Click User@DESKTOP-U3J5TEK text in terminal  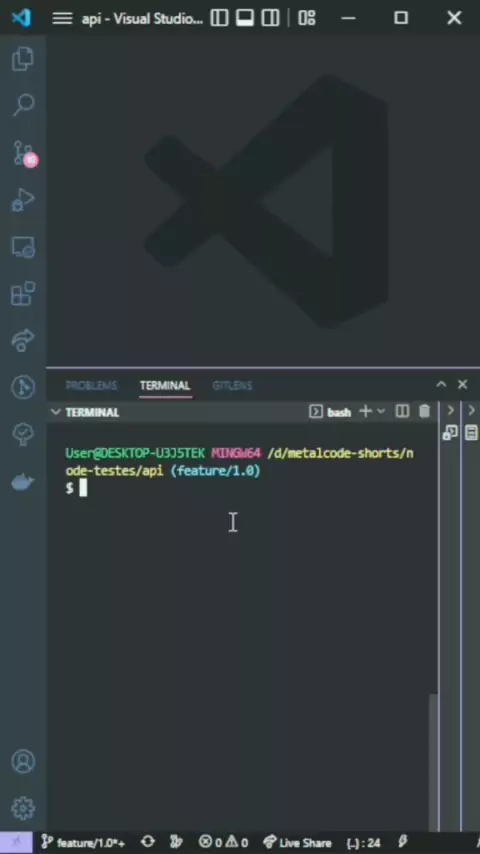135,453
